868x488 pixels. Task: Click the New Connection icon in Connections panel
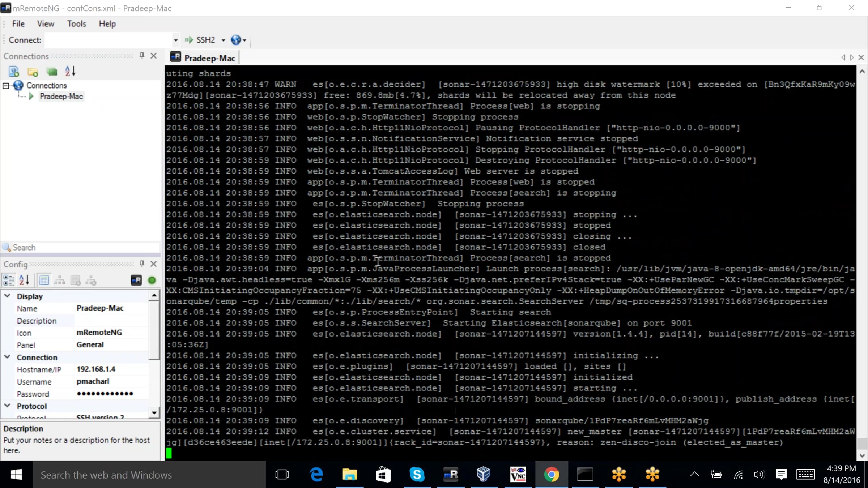tap(14, 72)
